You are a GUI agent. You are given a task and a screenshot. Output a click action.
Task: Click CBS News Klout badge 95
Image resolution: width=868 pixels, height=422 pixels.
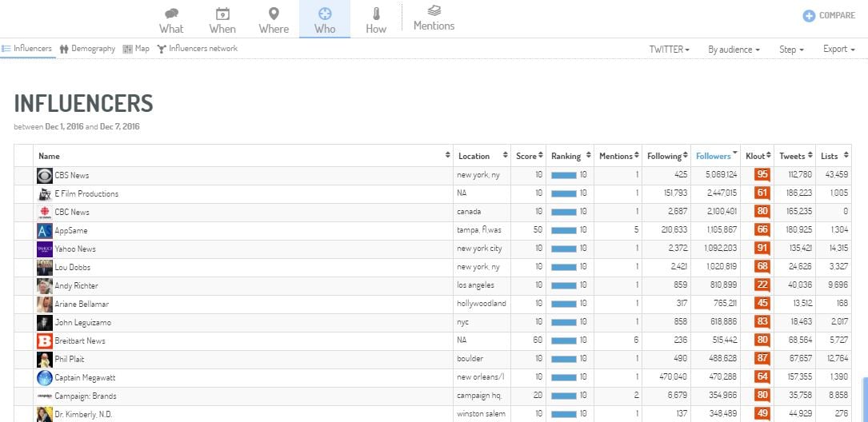[762, 175]
